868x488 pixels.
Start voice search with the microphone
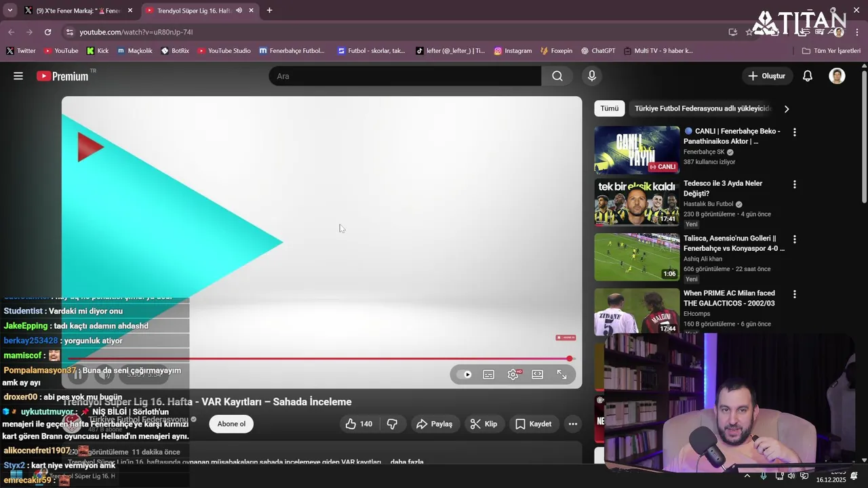pyautogui.click(x=592, y=76)
